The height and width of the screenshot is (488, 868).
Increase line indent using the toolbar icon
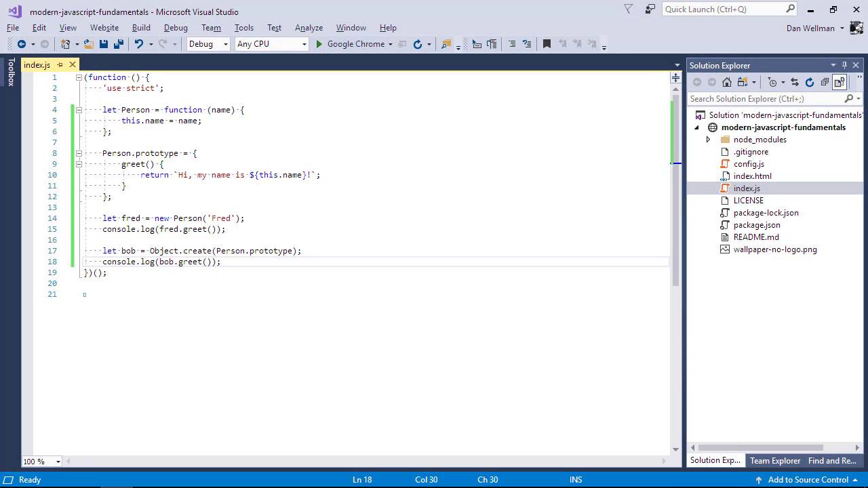[492, 44]
